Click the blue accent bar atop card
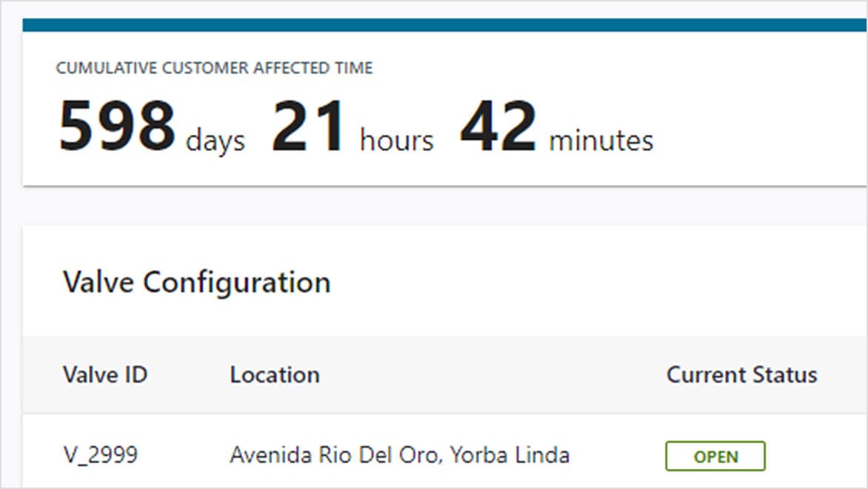868x489 pixels. click(444, 25)
